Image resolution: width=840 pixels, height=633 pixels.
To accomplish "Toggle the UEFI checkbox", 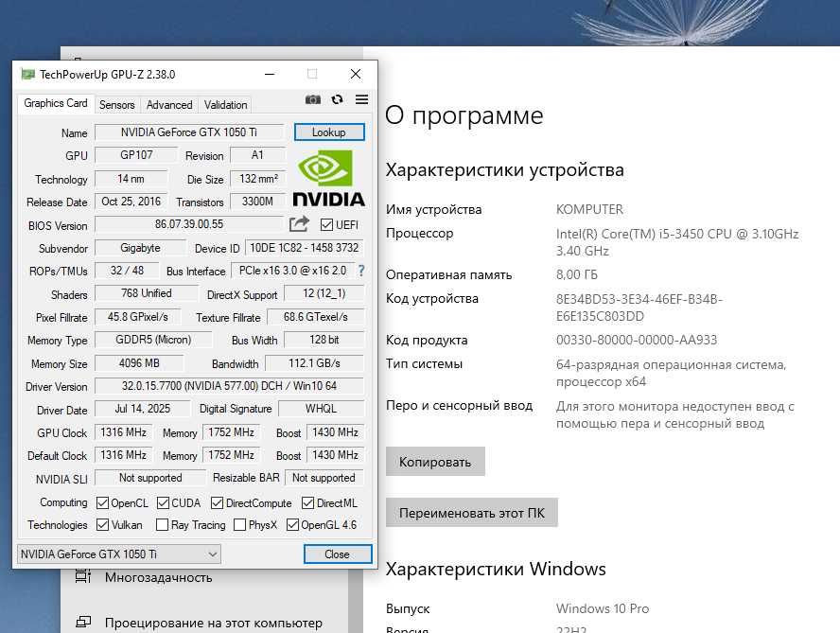I will click(x=326, y=224).
